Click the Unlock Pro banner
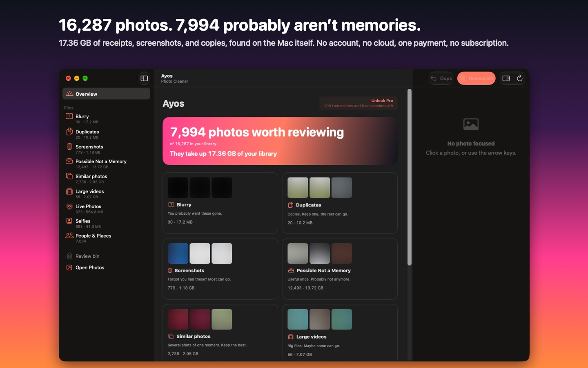The height and width of the screenshot is (368, 588). click(359, 103)
